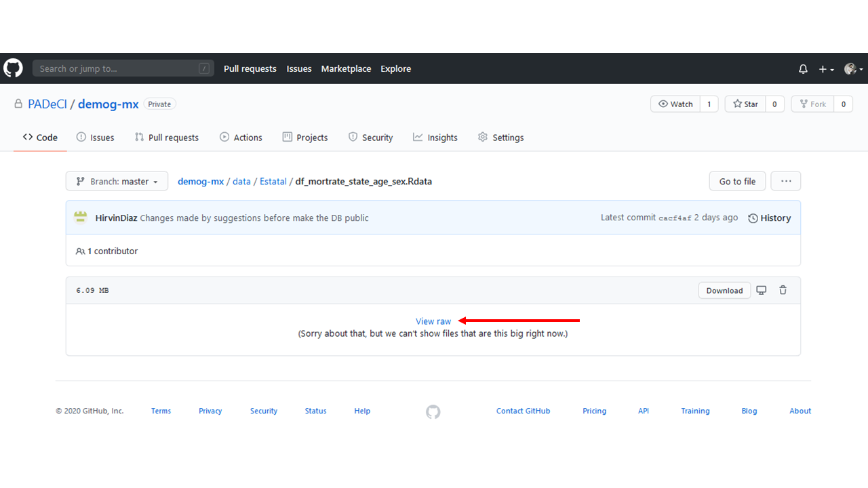The width and height of the screenshot is (868, 488).
Task: Go to Marketplace
Action: (x=346, y=68)
